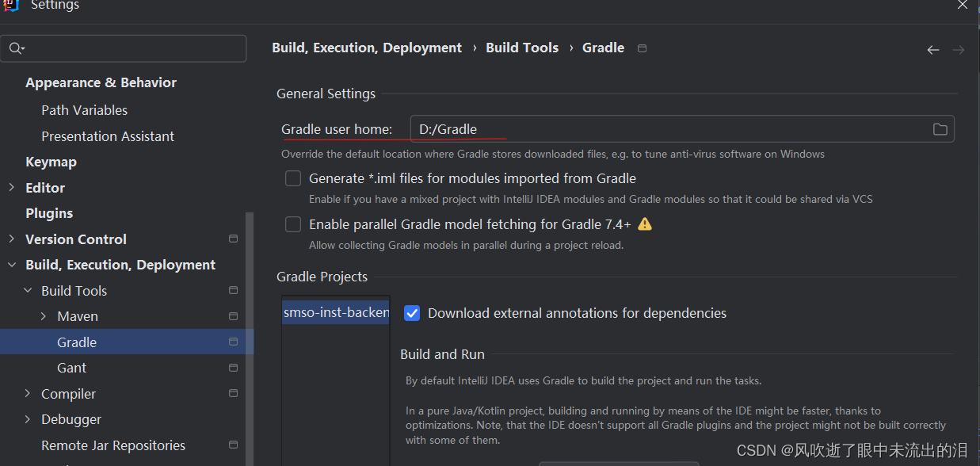Click inside the Gradle user home field
The image size is (980, 466).
(x=555, y=128)
